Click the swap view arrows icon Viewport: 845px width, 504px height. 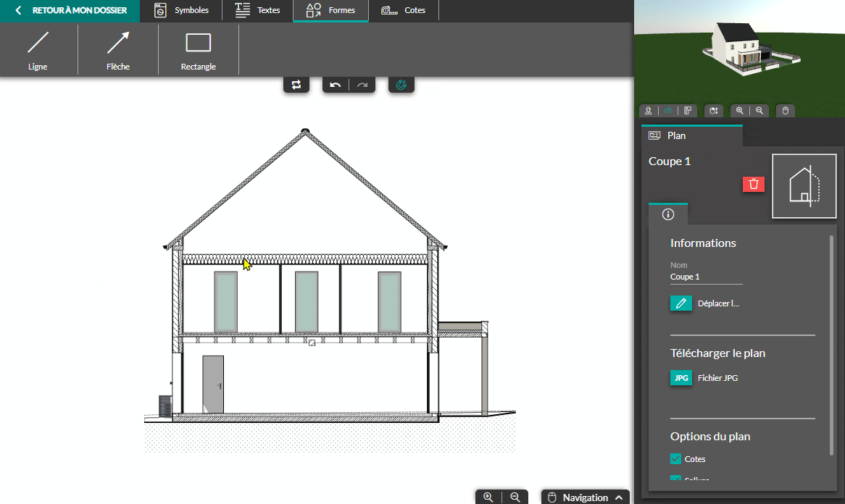(x=296, y=85)
